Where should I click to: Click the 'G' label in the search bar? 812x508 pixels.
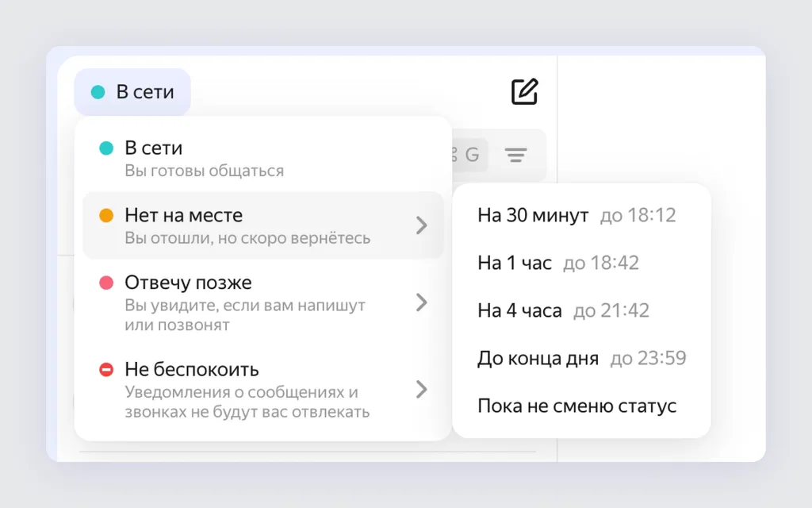472,155
